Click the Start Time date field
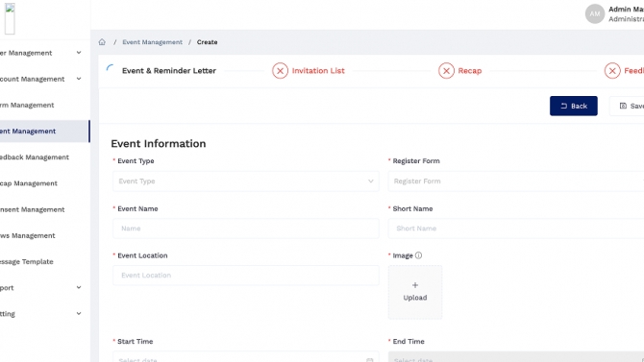Image resolution: width=644 pixels, height=362 pixels. coord(246,357)
